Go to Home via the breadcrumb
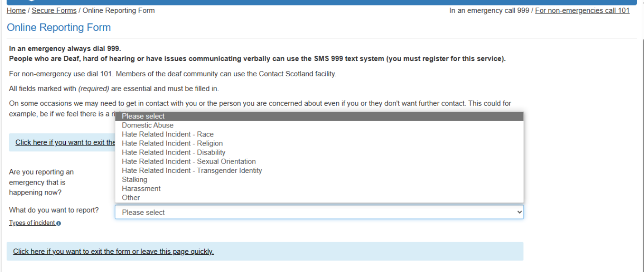Image resolution: width=644 pixels, height=272 pixels. pos(16,10)
